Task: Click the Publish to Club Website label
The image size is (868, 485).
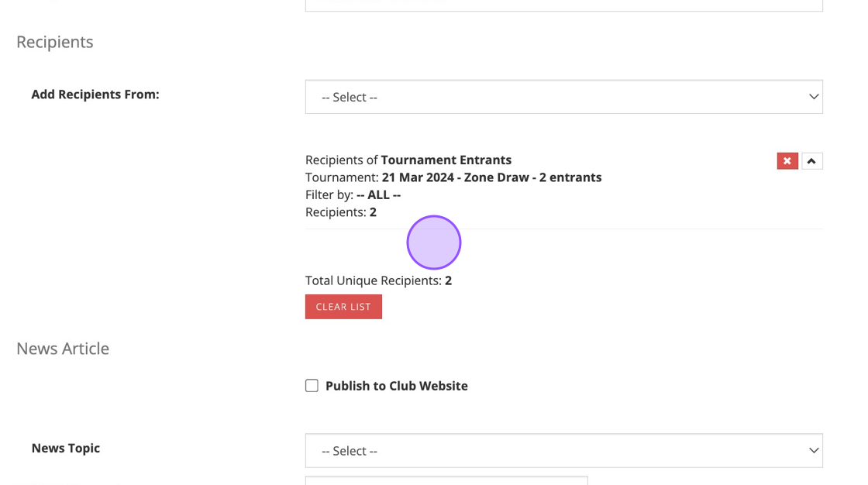Action: click(396, 386)
